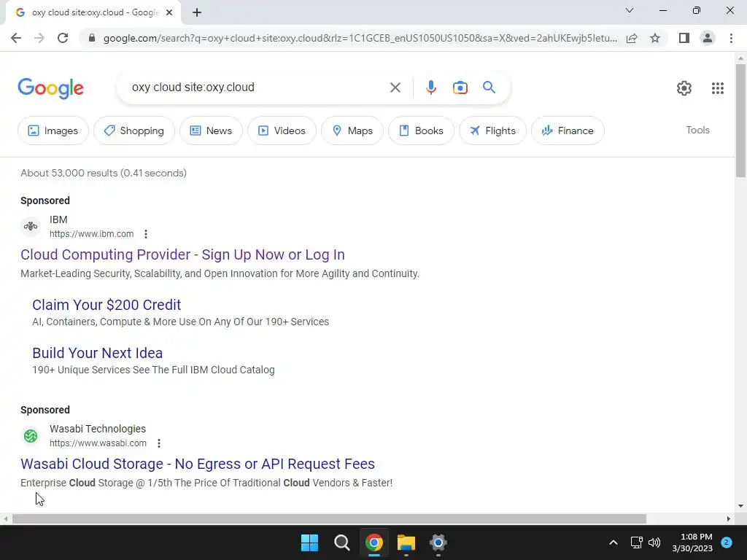Click the browser forward arrow

pos(39,38)
